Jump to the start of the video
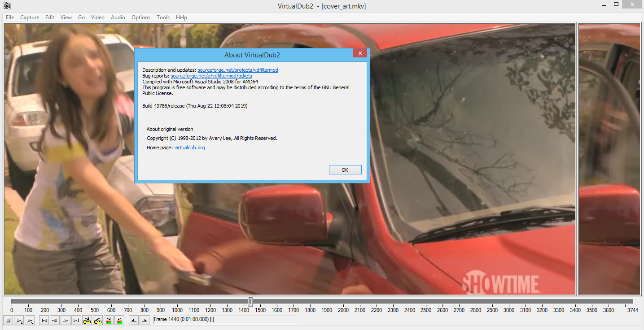The height and width of the screenshot is (330, 644). click(44, 320)
